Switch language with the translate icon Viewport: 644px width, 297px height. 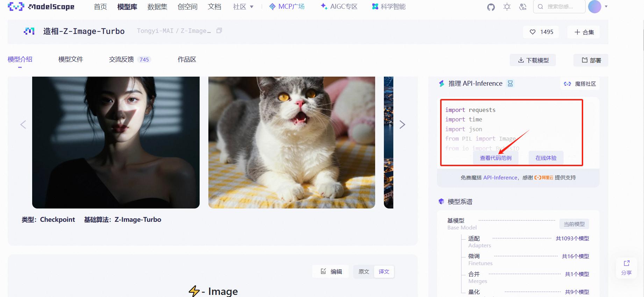click(523, 7)
